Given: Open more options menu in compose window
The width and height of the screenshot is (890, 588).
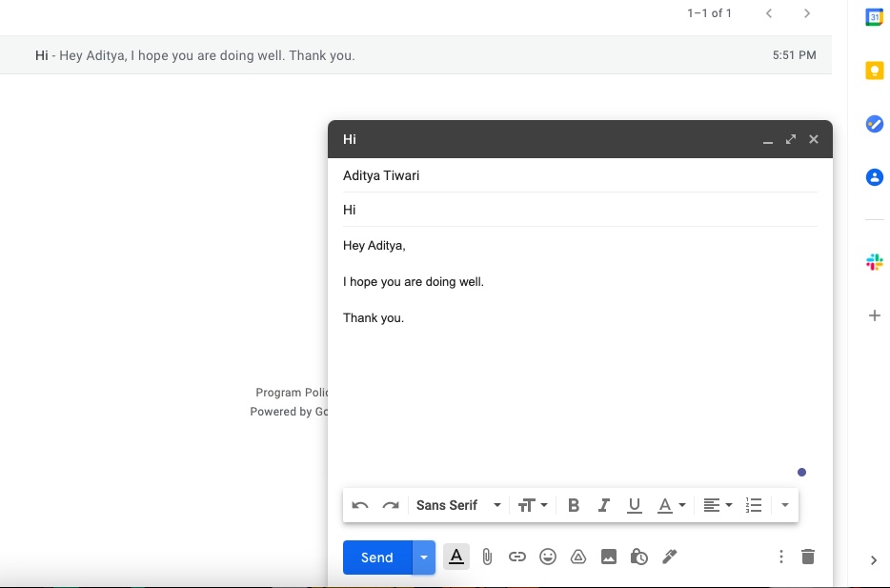Looking at the screenshot, I should [780, 557].
